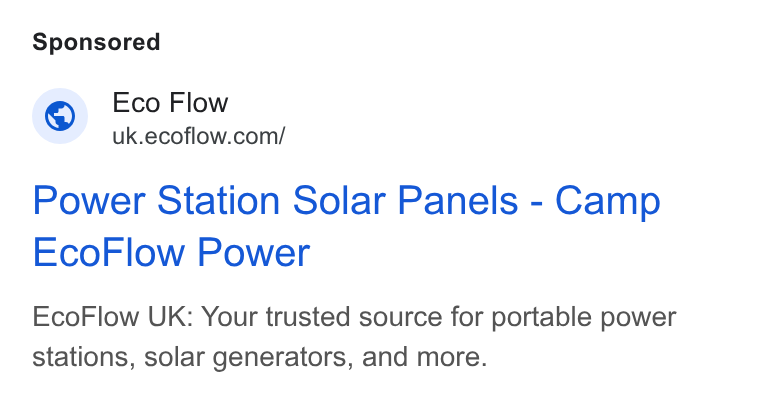Click the word 'Camp' in the headline
Screen dimensions: 760x398
click(x=608, y=201)
